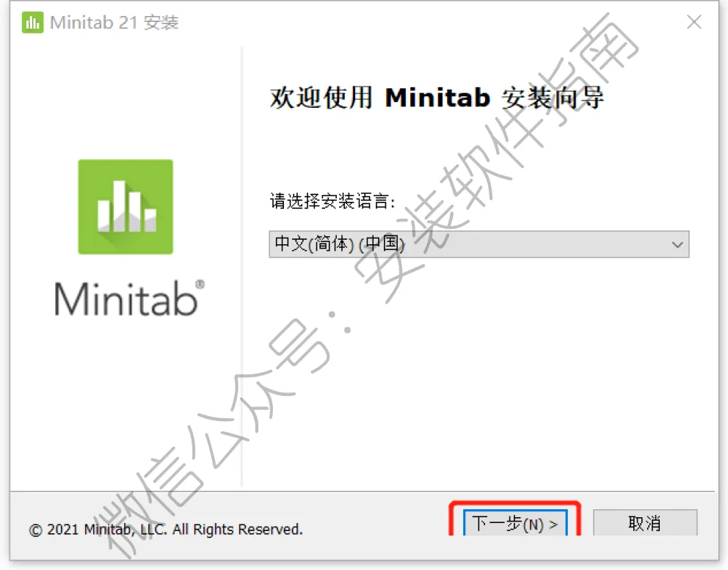Click the bold Minitab word in heading

tap(437, 98)
